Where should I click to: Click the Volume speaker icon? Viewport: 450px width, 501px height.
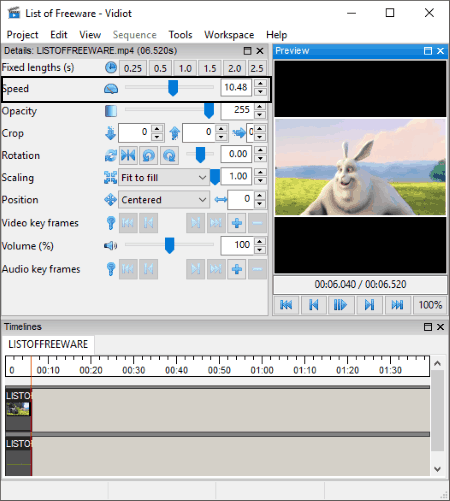tap(110, 246)
